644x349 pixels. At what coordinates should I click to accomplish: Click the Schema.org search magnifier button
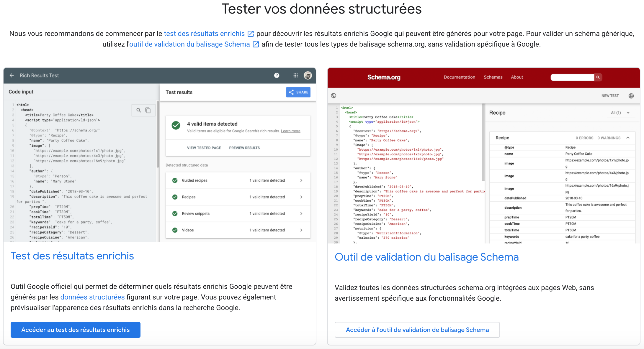point(598,77)
